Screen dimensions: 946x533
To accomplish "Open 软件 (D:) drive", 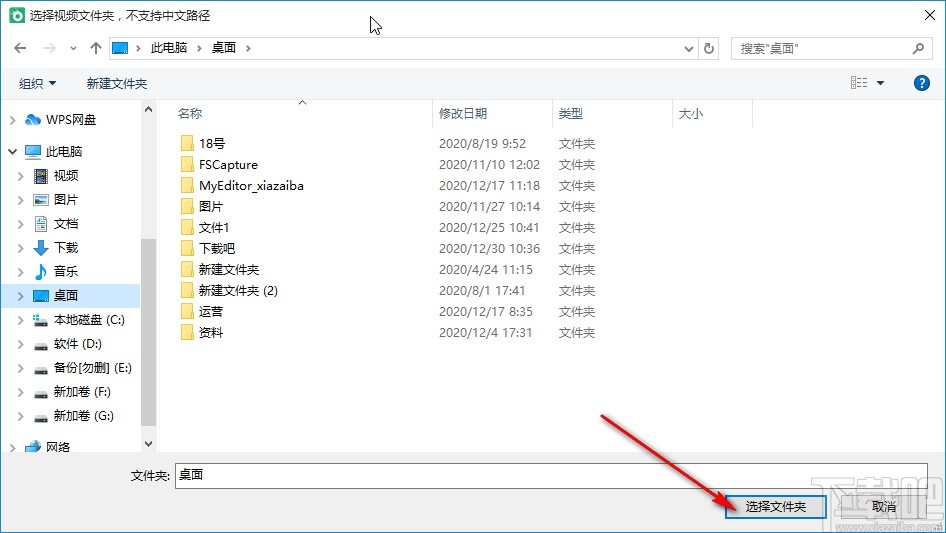I will pos(77,344).
